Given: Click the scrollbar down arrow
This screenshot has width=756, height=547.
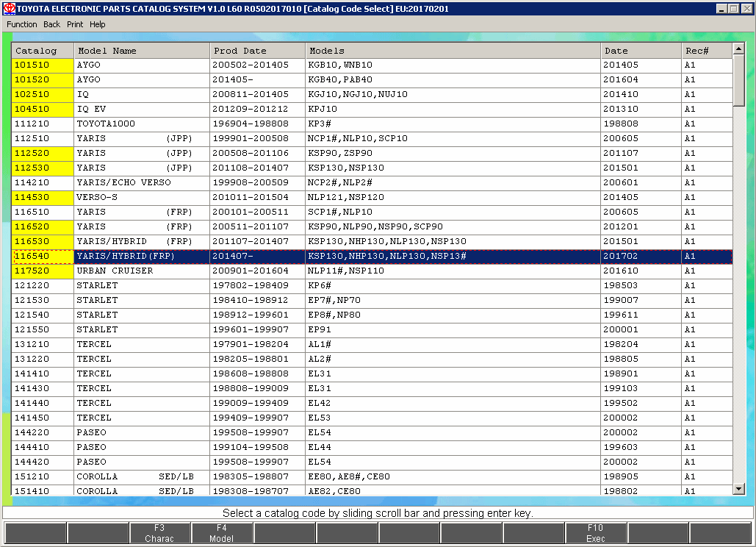Looking at the screenshot, I should pyautogui.click(x=739, y=489).
